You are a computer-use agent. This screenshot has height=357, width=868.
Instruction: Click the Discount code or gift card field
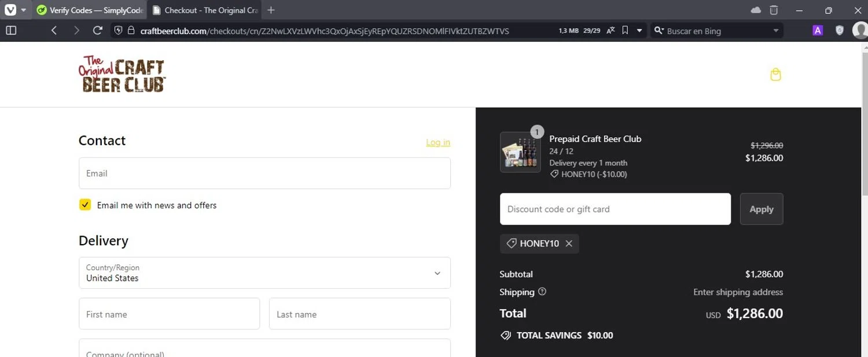(x=615, y=209)
